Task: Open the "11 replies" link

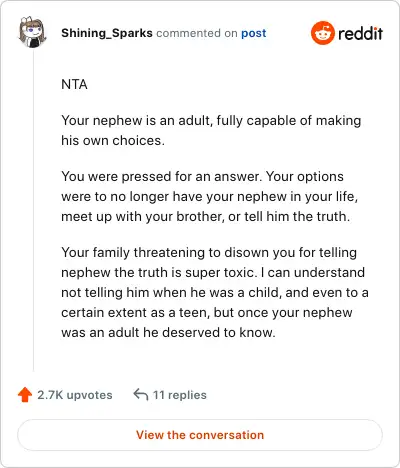Action: pos(180,395)
